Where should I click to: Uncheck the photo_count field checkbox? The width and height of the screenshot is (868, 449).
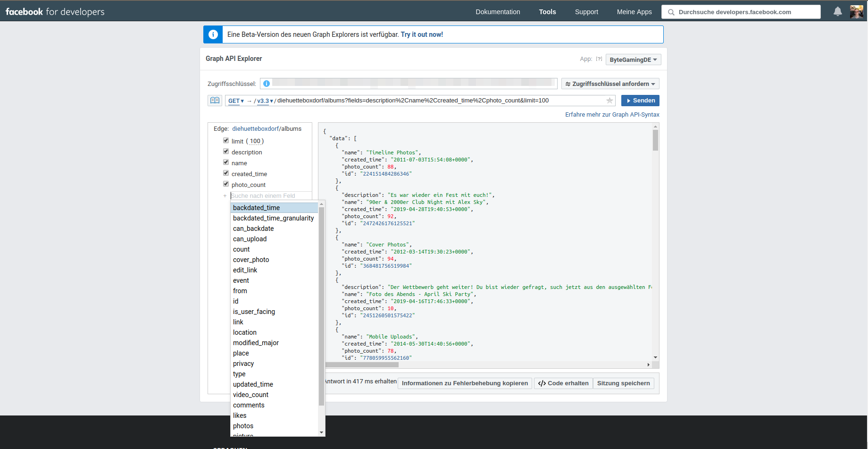point(226,184)
